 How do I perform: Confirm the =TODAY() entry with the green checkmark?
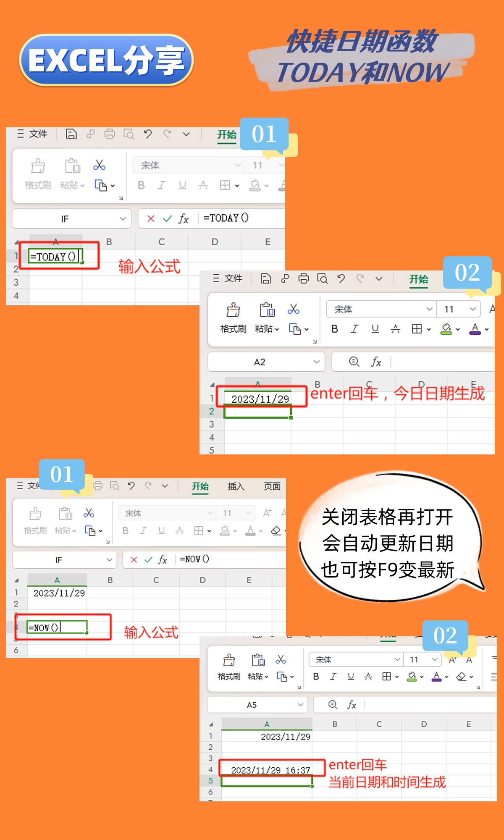click(x=167, y=219)
